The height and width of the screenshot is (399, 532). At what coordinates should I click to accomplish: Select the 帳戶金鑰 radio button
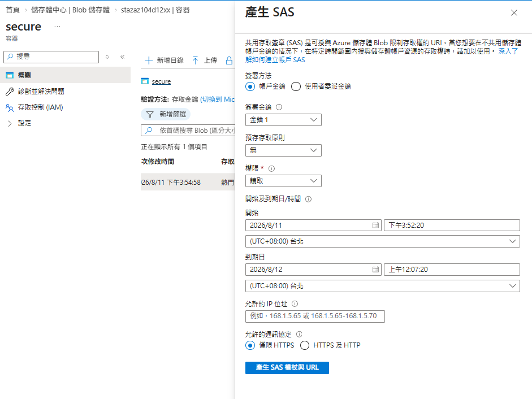250,86
